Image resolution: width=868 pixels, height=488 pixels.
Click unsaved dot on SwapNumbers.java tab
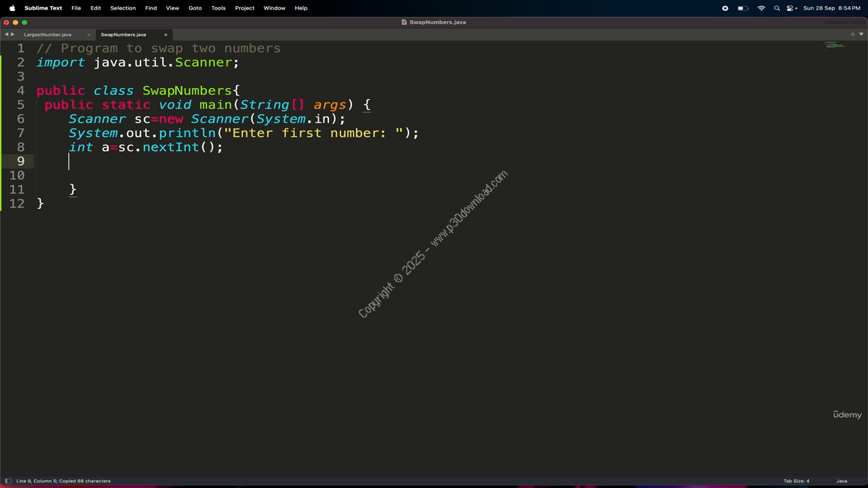165,35
